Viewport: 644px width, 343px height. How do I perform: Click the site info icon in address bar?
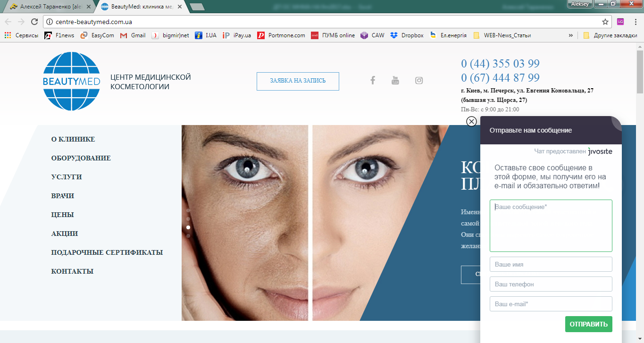click(49, 22)
